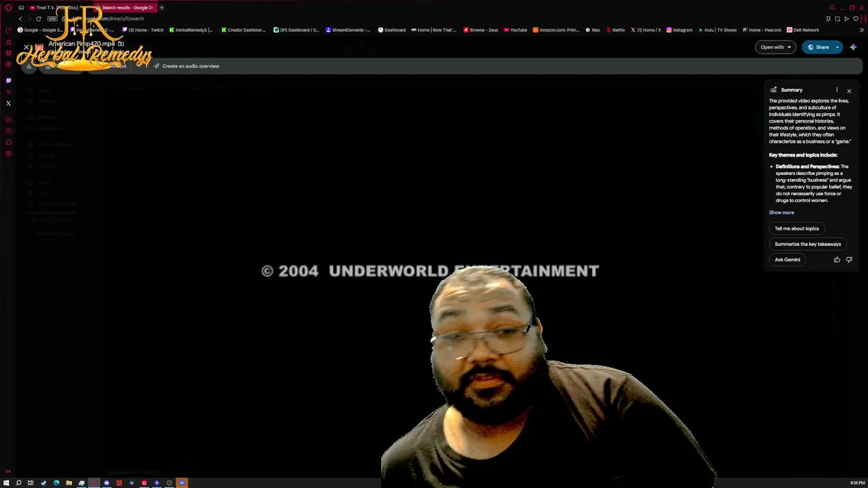Switch to Search results Google Drive tab
868x488 pixels.
pyautogui.click(x=125, y=7)
